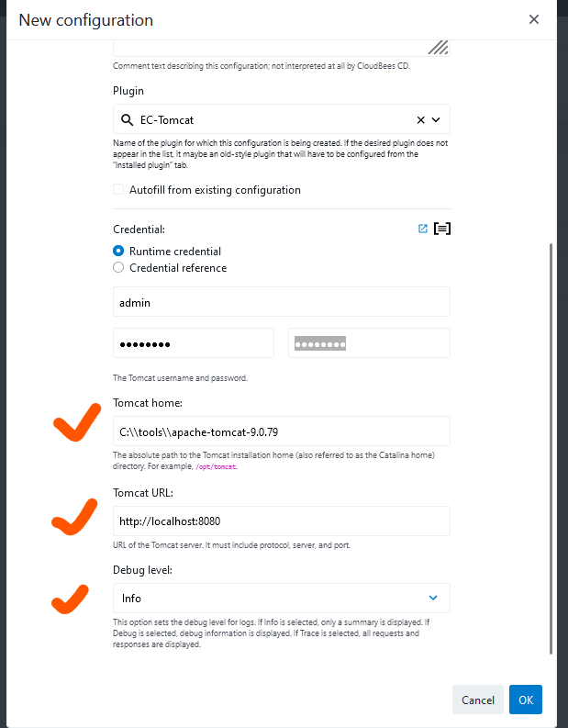Confirm configuration with OK button
The width and height of the screenshot is (568, 728).
526,700
